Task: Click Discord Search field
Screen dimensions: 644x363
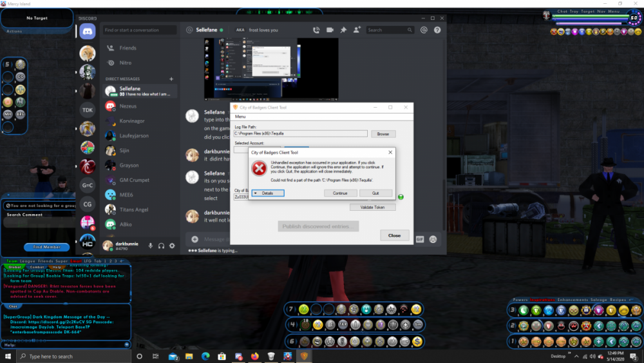Action: pyautogui.click(x=390, y=30)
